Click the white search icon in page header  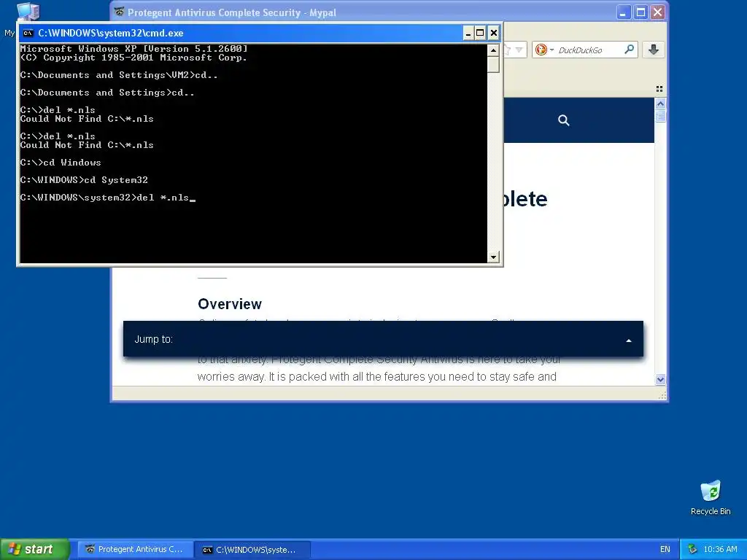point(564,120)
